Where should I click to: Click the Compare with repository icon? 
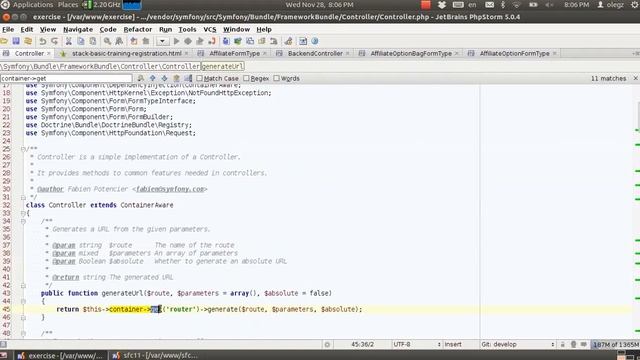click(250, 41)
